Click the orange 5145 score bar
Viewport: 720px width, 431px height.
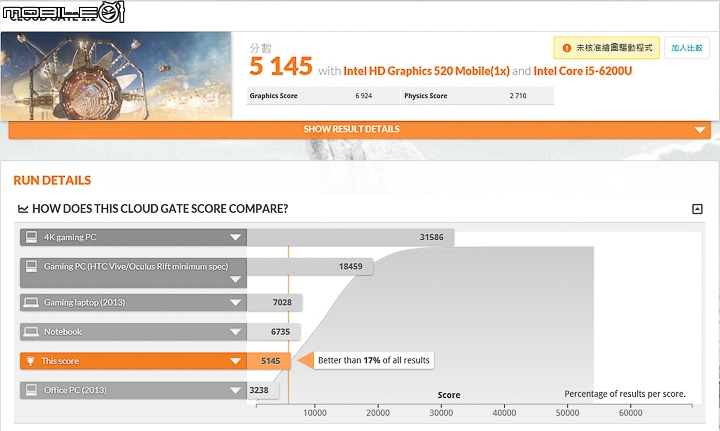coord(269,361)
